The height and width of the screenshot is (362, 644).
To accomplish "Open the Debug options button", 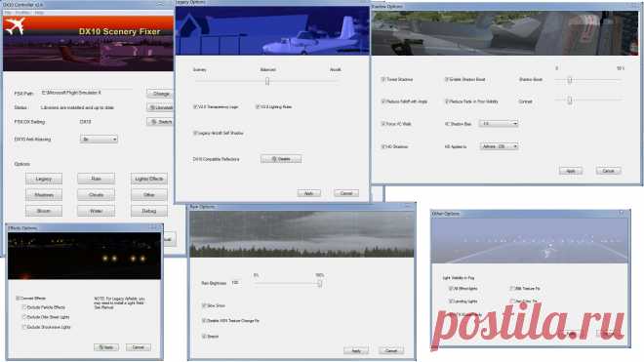I will (149, 211).
